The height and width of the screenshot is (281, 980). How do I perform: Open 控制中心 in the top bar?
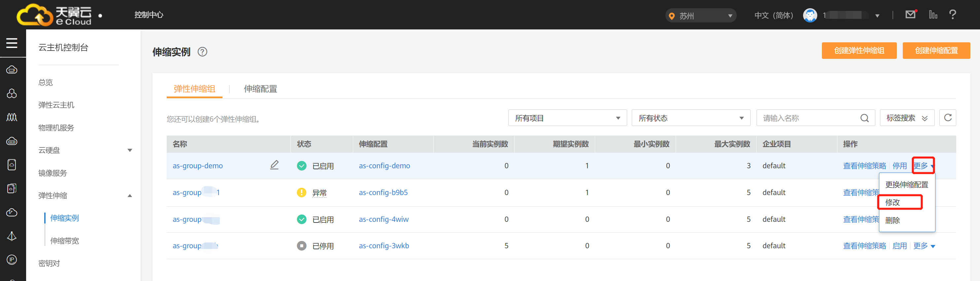(x=149, y=15)
